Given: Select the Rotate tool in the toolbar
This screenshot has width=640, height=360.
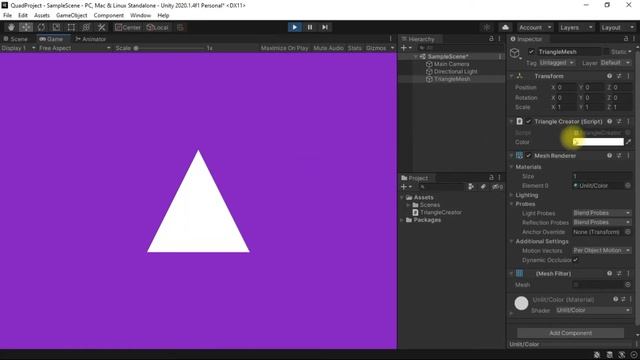Looking at the screenshot, I should (41, 27).
